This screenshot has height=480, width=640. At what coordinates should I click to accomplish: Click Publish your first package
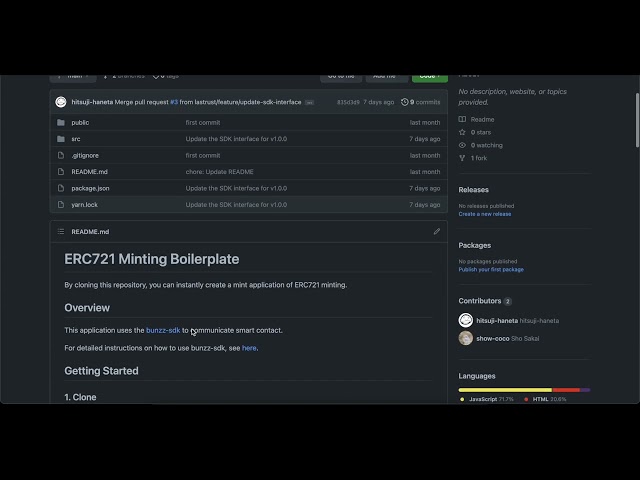pyautogui.click(x=491, y=269)
